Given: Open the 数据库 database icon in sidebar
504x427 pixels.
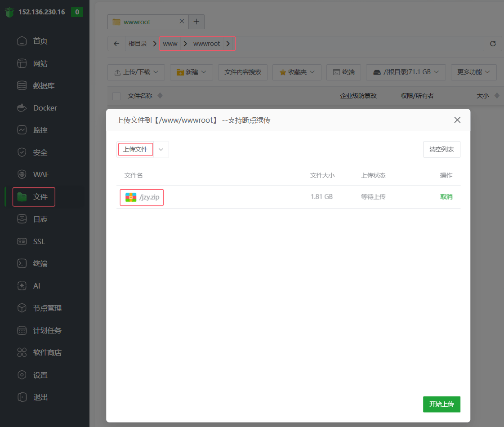Looking at the screenshot, I should [x=22, y=85].
